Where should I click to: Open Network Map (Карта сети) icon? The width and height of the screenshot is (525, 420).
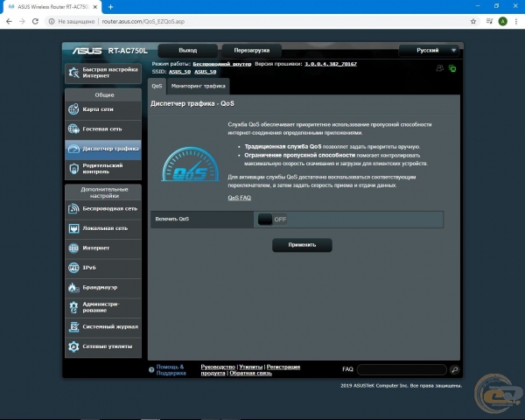point(73,109)
